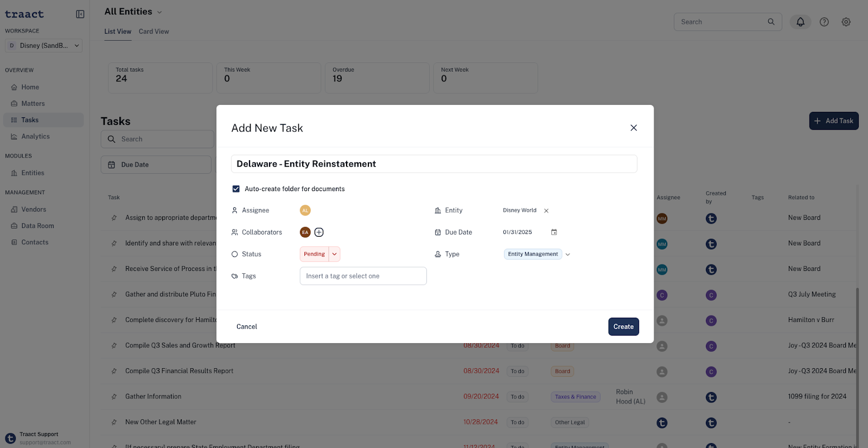
Task: Open the help question mark icon
Action: click(x=824, y=22)
